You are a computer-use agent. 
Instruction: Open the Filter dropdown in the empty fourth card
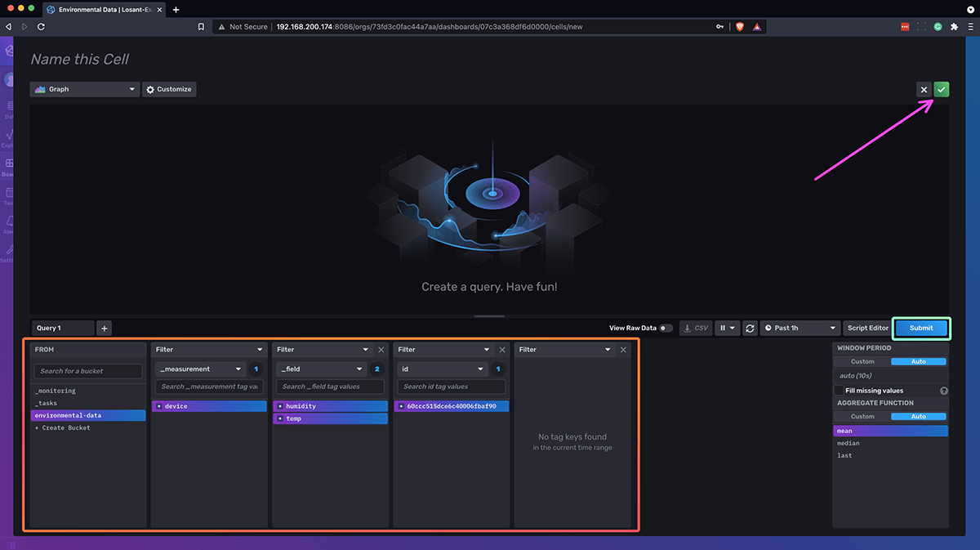click(x=565, y=349)
